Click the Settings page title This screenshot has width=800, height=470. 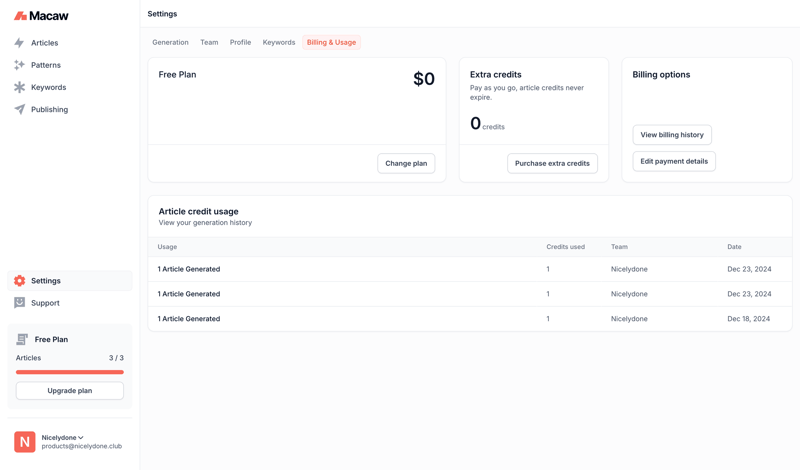point(162,14)
